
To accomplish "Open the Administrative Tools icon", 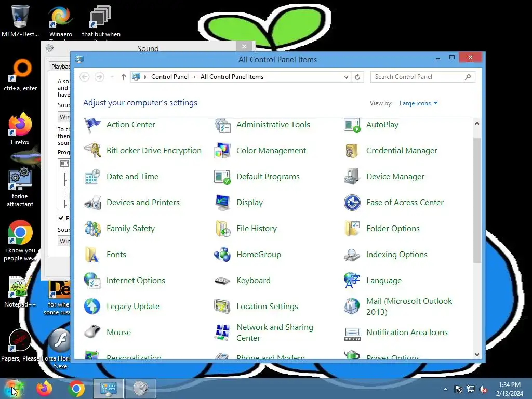I will 222,125.
